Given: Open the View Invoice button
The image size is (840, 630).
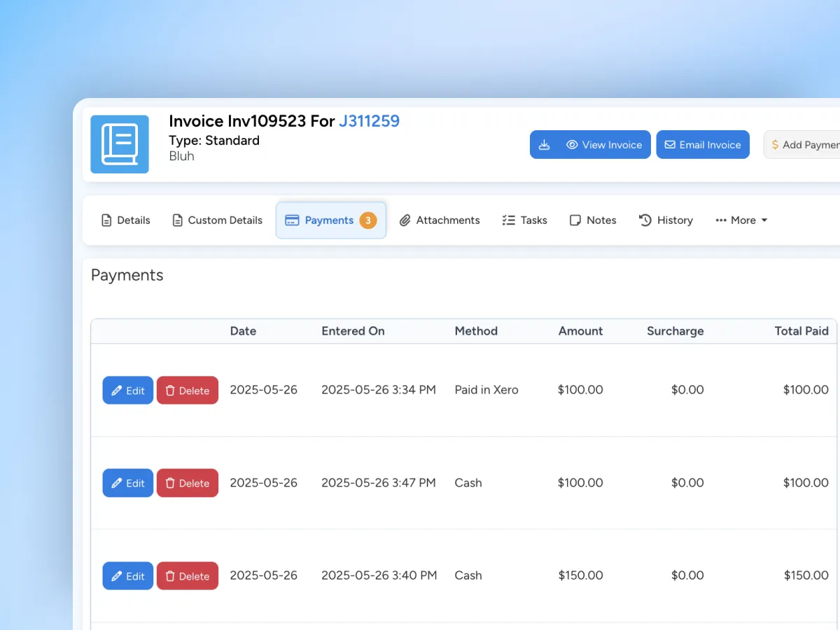Looking at the screenshot, I should pos(605,145).
